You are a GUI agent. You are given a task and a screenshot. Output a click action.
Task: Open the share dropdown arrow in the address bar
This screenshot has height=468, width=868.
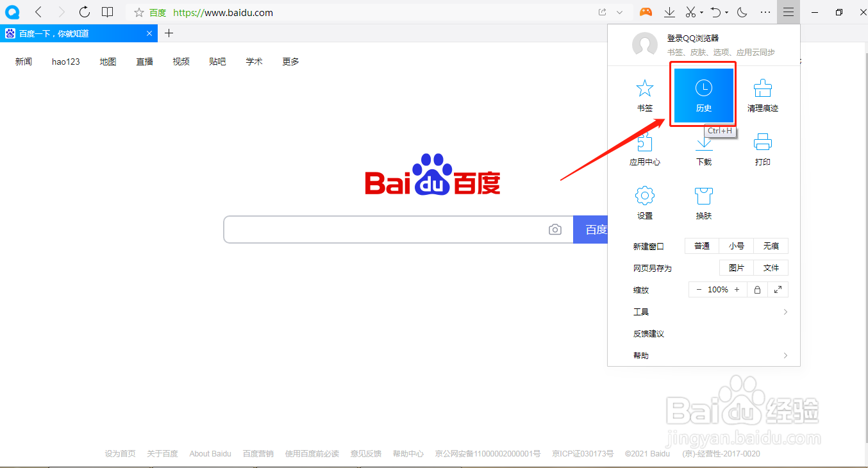point(619,12)
